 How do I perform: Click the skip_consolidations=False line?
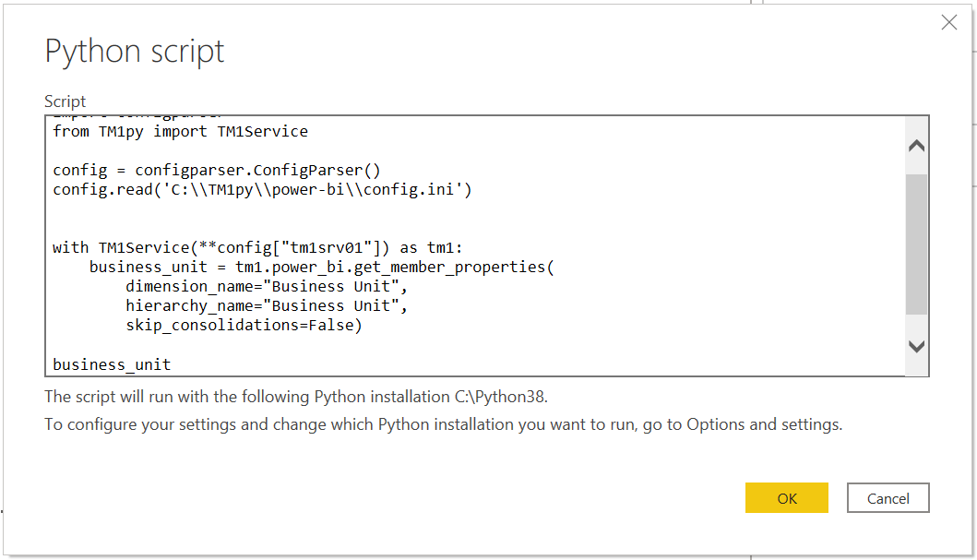point(240,325)
